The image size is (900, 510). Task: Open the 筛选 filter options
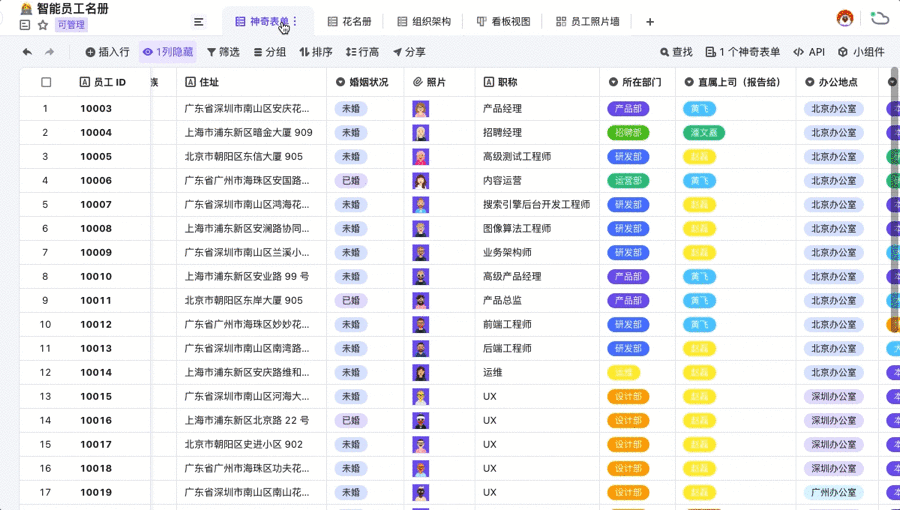(223, 52)
